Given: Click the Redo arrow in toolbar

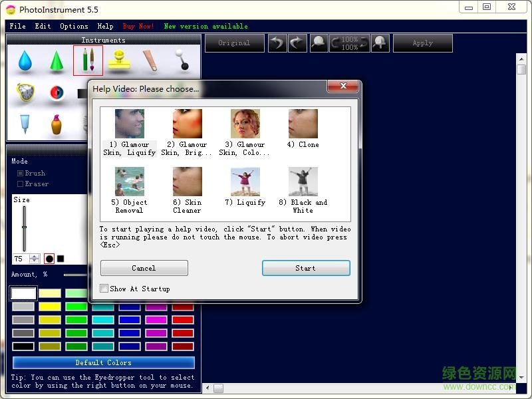Looking at the screenshot, I should pyautogui.click(x=297, y=43).
